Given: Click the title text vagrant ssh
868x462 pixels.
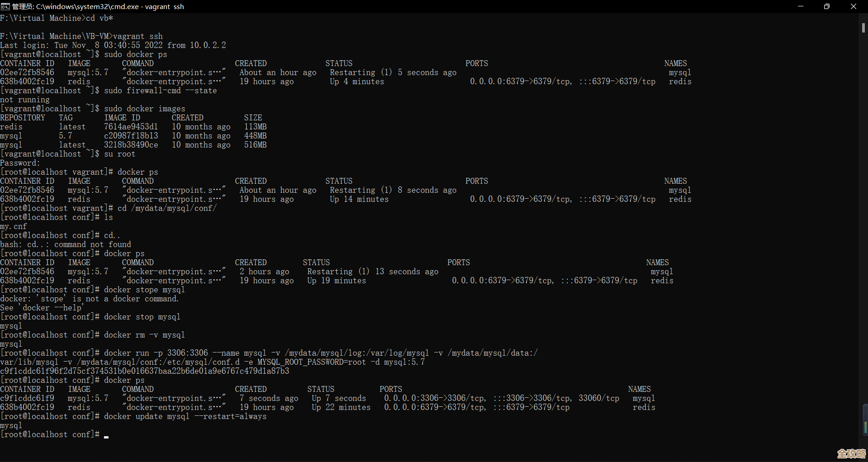Looking at the screenshot, I should [x=165, y=7].
